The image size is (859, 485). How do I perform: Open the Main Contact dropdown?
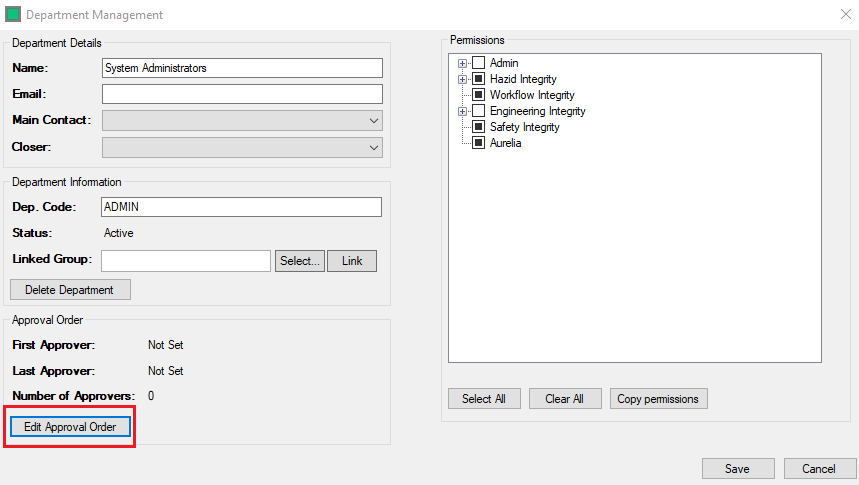[242, 120]
